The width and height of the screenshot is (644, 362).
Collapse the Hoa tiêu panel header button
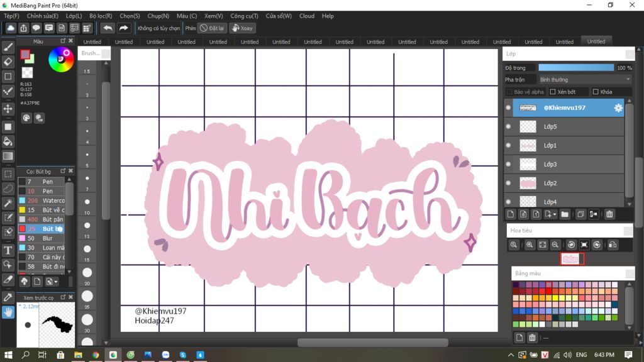pyautogui.click(x=628, y=231)
